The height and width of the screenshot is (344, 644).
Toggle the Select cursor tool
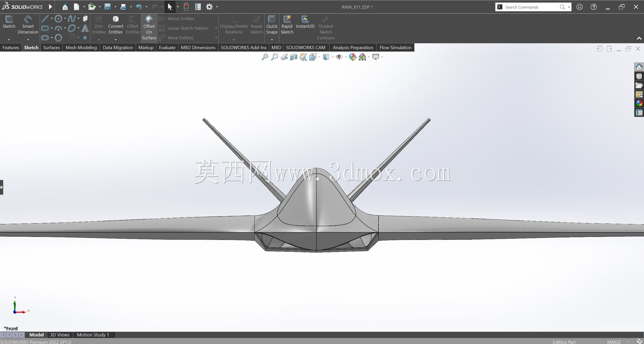[x=170, y=7]
